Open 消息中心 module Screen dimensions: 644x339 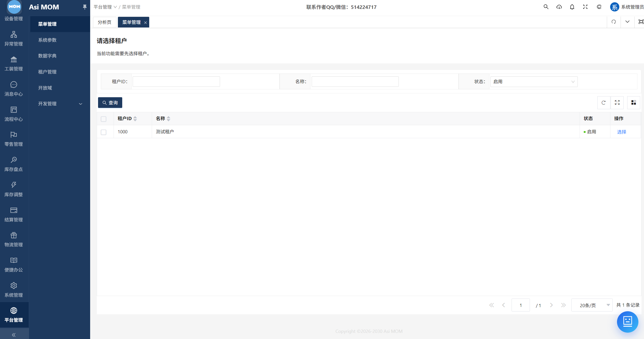[x=14, y=89]
